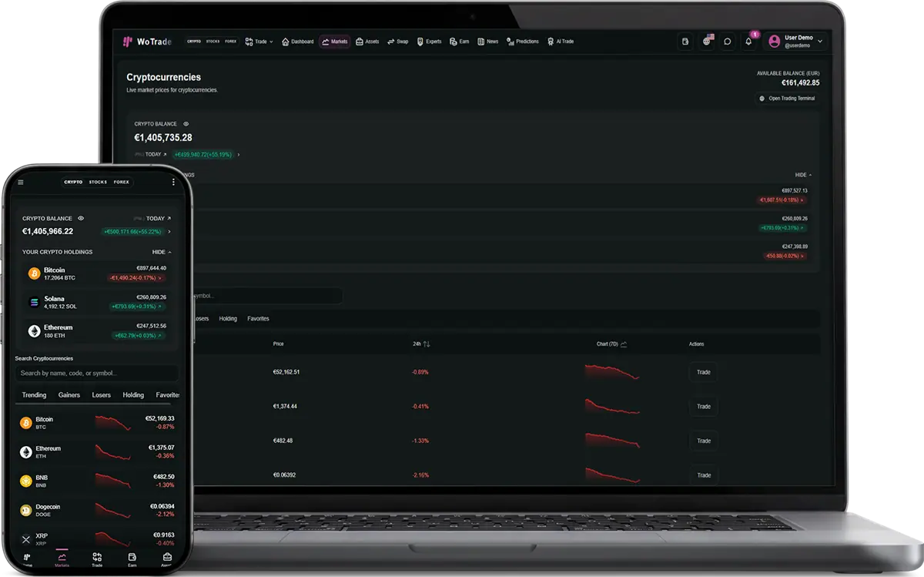Image resolution: width=924 pixels, height=577 pixels.
Task: Switch to Holding tab on laptop
Action: coord(228,319)
